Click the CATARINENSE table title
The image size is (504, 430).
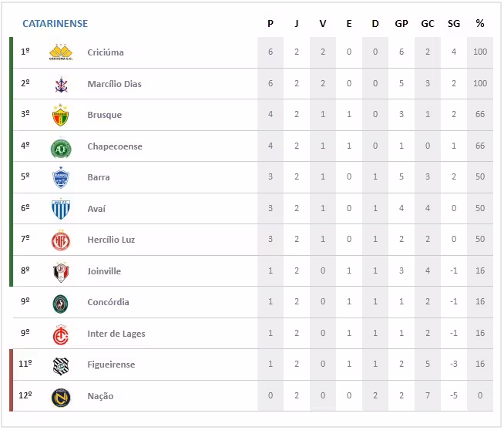(x=55, y=24)
